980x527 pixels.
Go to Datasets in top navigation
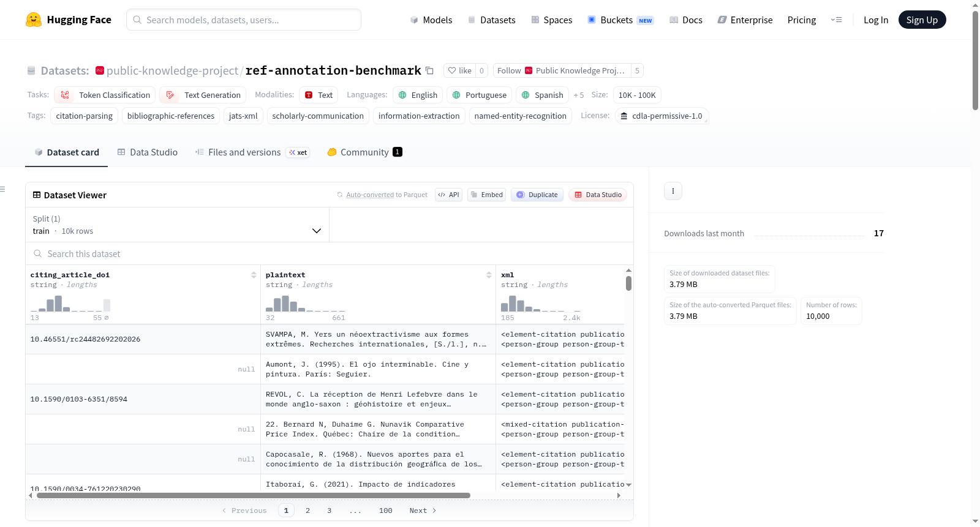coord(491,20)
